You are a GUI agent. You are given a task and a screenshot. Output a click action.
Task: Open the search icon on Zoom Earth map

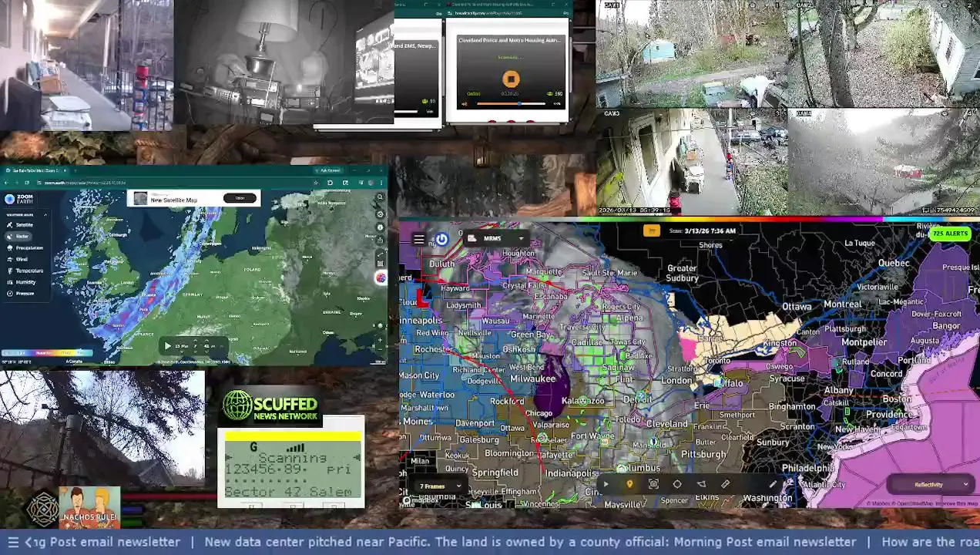click(x=381, y=197)
